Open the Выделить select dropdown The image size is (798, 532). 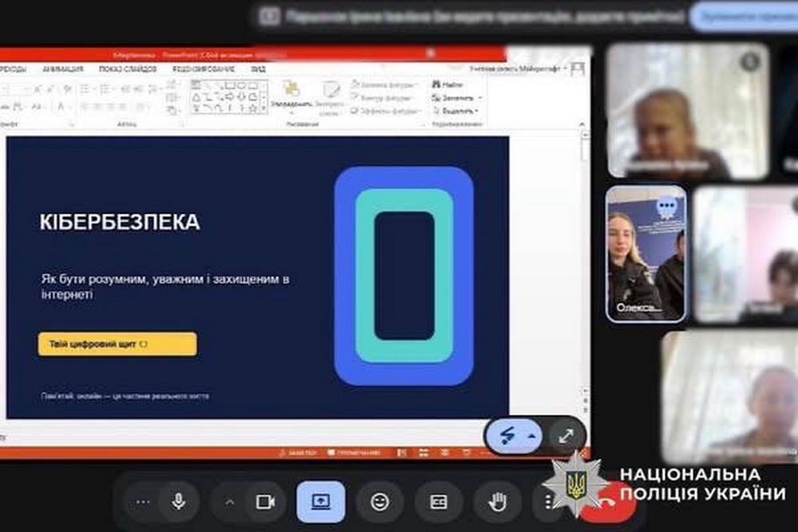pos(456,111)
